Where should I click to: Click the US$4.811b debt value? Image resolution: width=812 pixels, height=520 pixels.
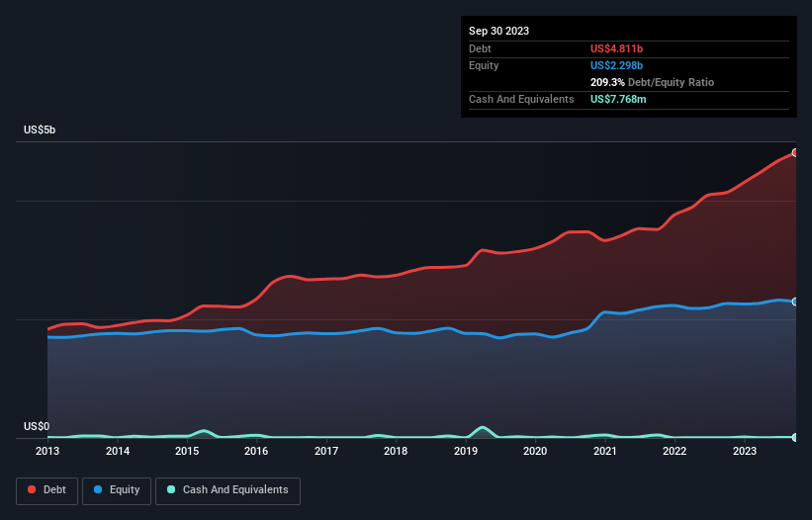coord(616,48)
